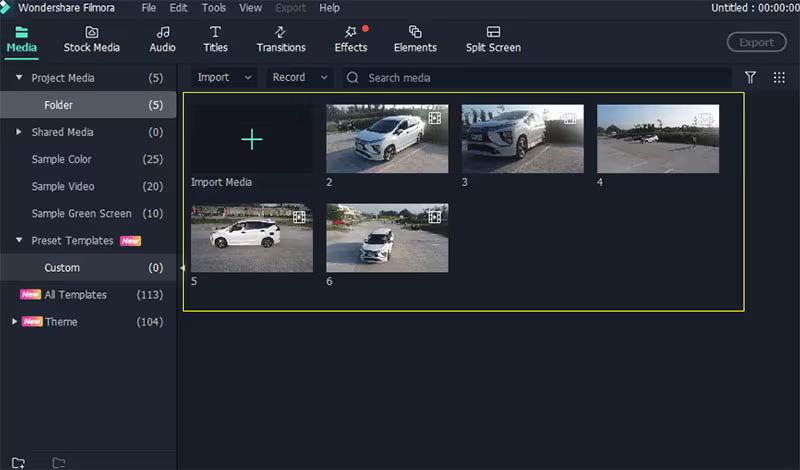
Task: Switch to the Audio tab
Action: 162,39
